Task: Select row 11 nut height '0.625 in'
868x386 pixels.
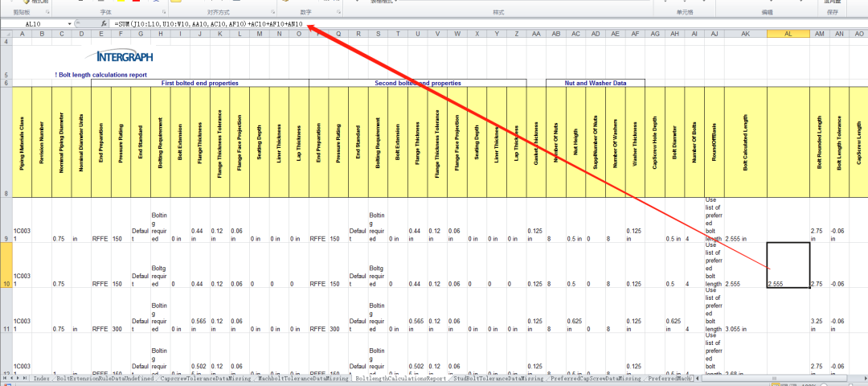Action: coord(575,310)
